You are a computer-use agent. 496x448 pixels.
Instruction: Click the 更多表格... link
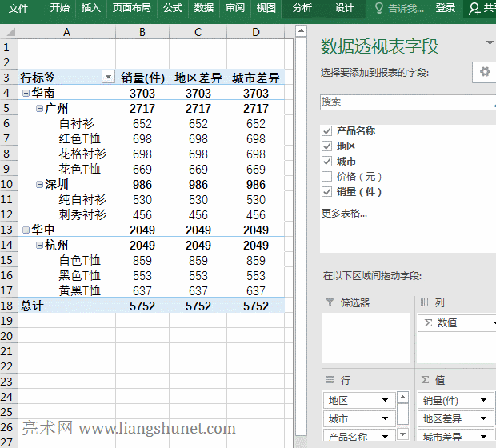[x=344, y=213]
